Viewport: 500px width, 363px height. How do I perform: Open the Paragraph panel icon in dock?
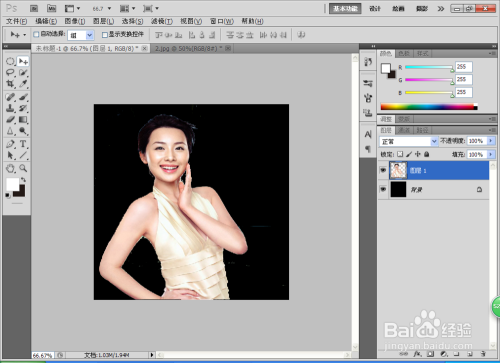(x=368, y=148)
